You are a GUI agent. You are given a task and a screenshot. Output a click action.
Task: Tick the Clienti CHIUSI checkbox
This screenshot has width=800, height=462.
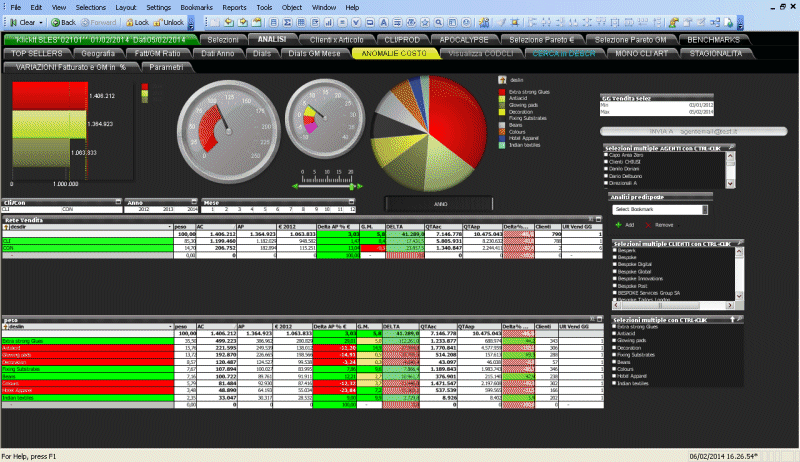coord(606,162)
